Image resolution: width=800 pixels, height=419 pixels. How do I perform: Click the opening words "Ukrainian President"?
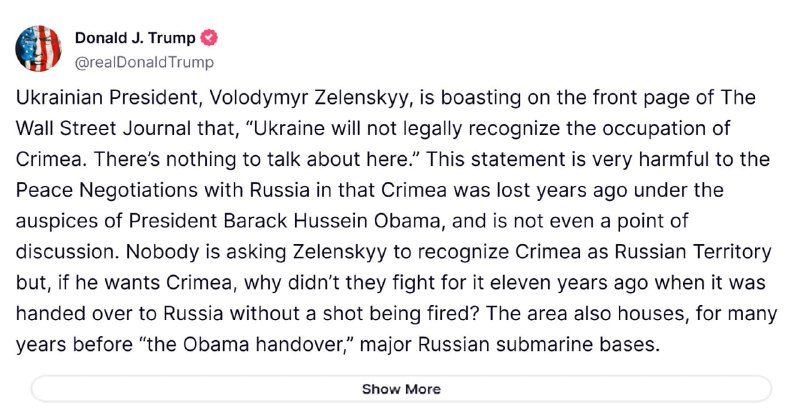coord(107,97)
